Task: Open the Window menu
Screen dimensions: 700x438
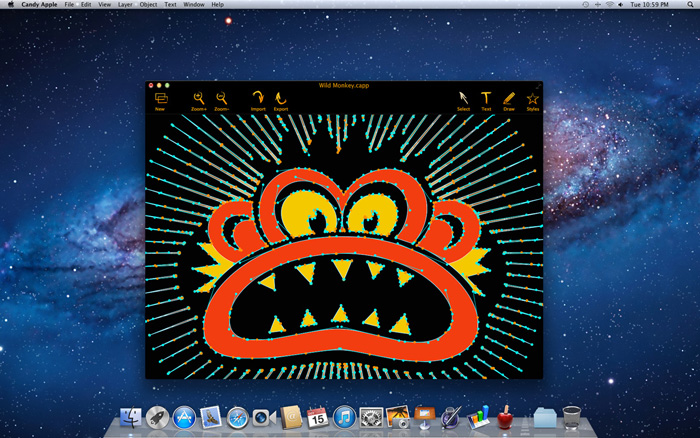Action: (194, 4)
